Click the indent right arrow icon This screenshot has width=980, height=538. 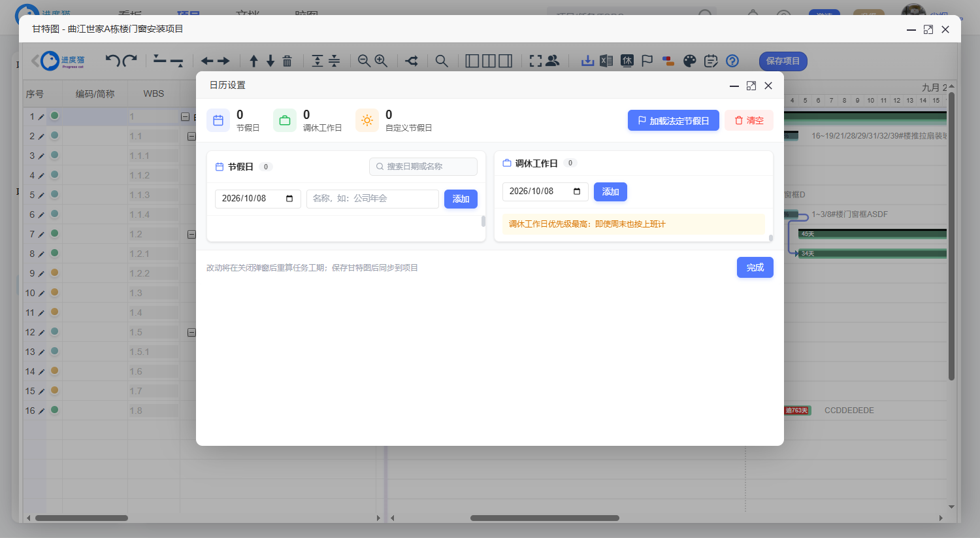tap(223, 61)
